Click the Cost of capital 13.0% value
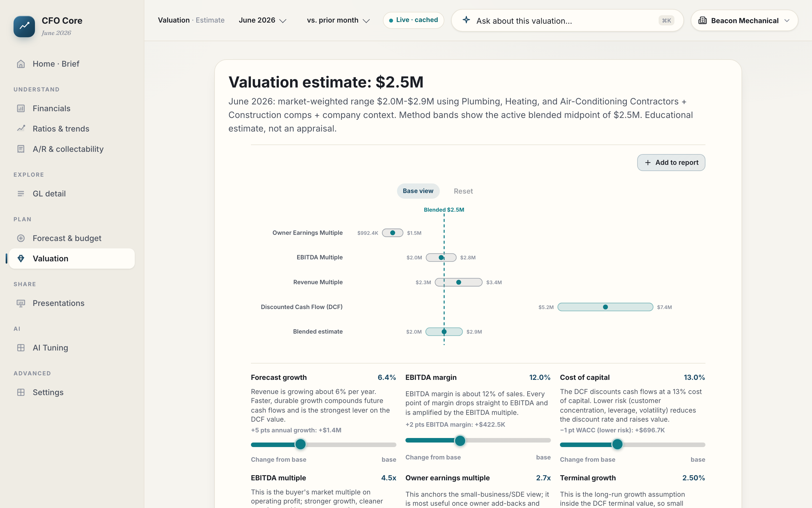This screenshot has width=812, height=508. pyautogui.click(x=694, y=377)
